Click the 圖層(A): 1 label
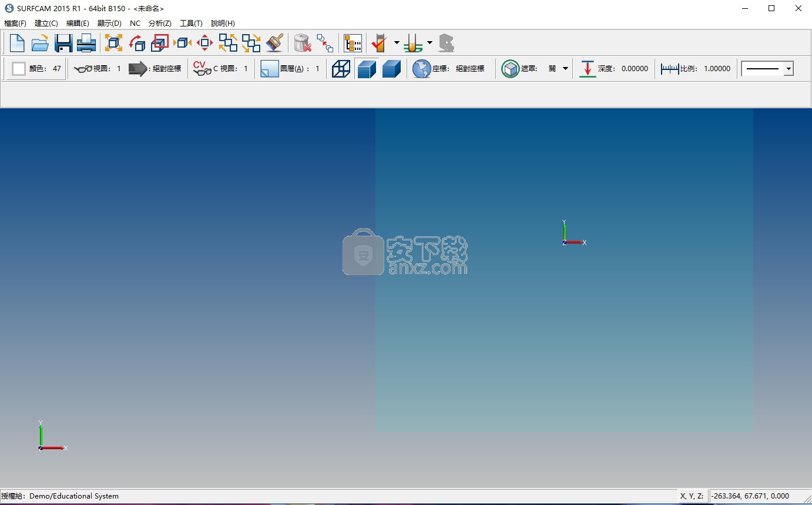Screen dimensions: 812x505 [x=300, y=69]
